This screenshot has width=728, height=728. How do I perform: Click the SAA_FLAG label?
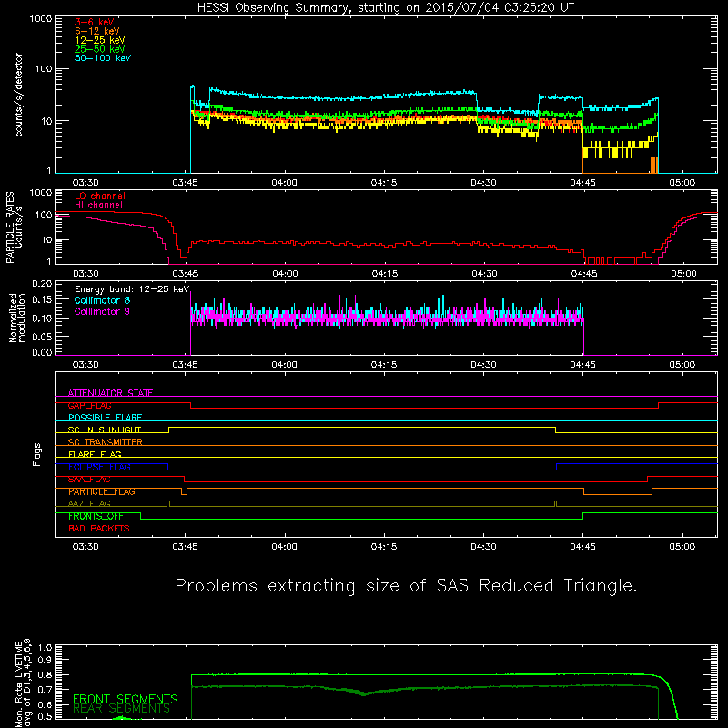point(89,480)
